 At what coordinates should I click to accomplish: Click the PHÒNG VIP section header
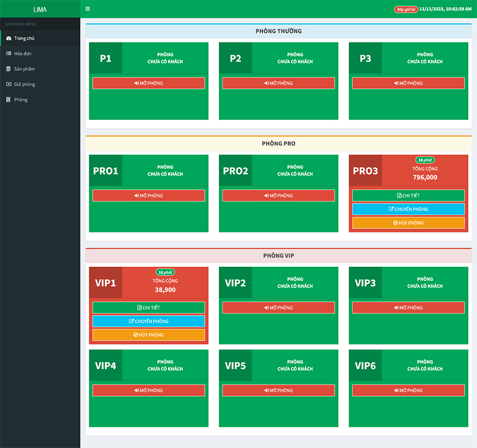click(278, 256)
